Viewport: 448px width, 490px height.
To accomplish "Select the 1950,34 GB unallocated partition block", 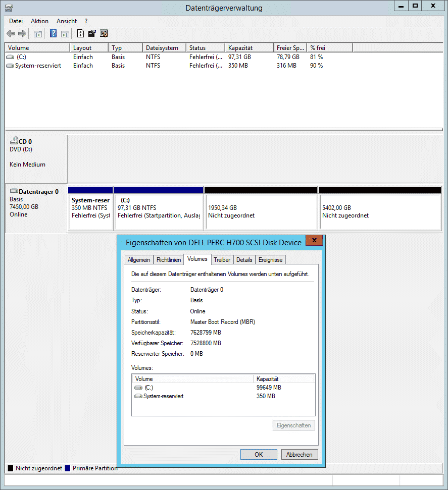I will [x=261, y=209].
